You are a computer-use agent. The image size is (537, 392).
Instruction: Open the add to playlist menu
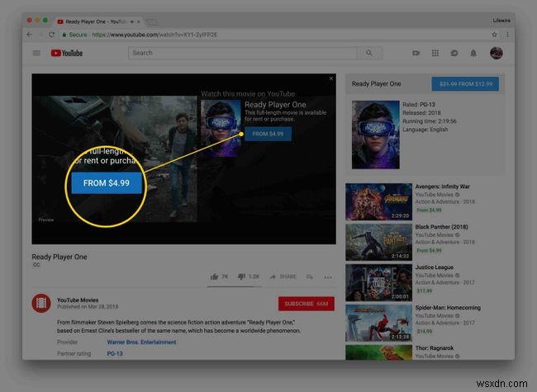[x=310, y=276]
